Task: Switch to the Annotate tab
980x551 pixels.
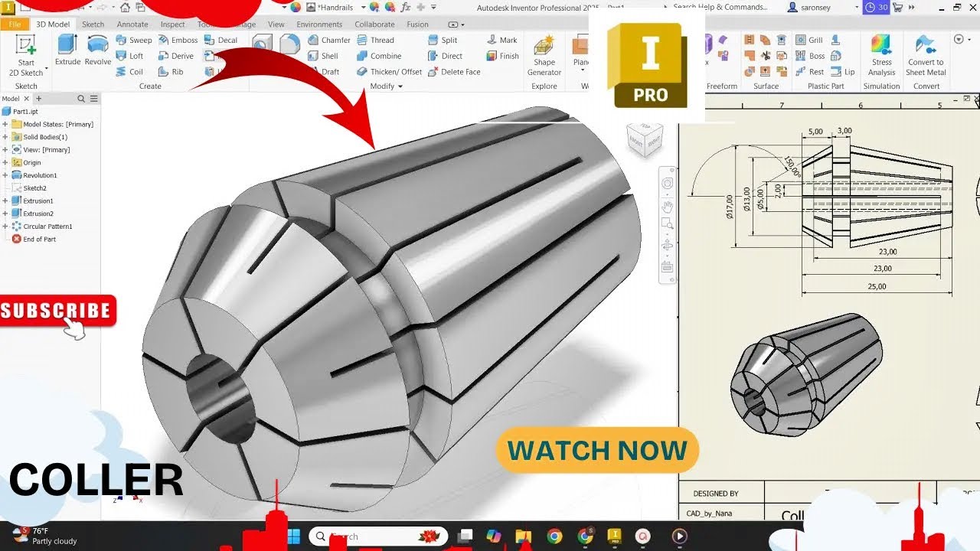Action: coord(132,24)
